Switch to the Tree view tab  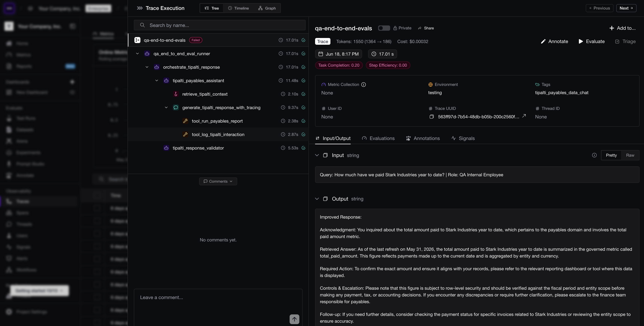[x=212, y=8]
